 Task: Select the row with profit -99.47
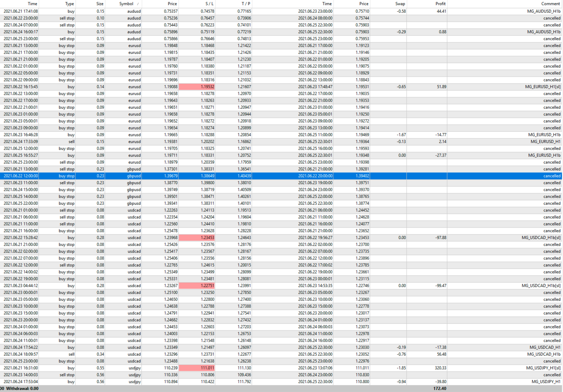click(440, 286)
